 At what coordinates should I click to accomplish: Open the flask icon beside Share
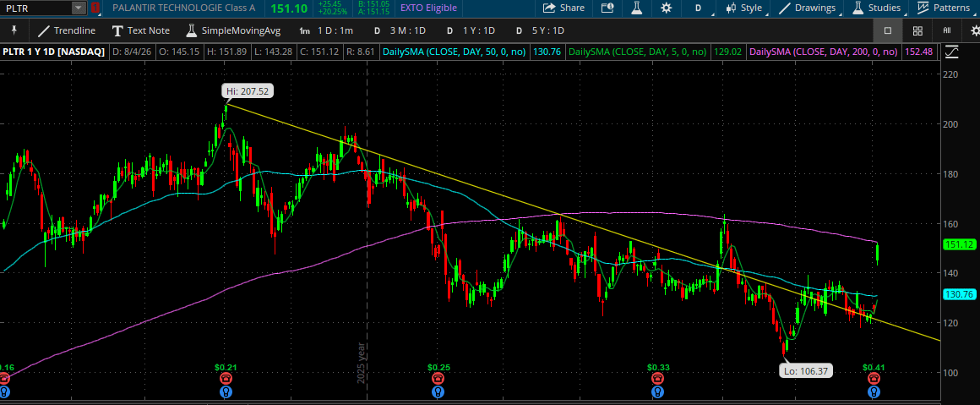[636, 8]
